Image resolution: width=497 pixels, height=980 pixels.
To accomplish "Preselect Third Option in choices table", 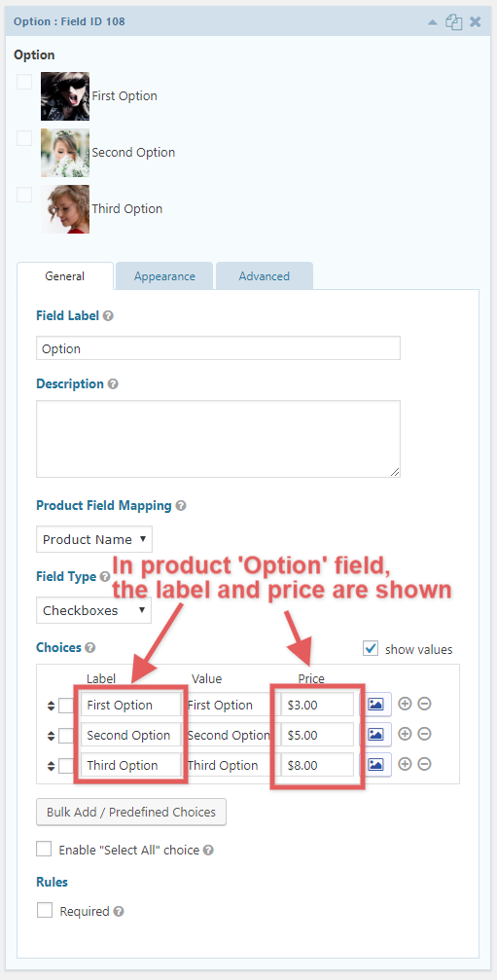I will [66, 766].
